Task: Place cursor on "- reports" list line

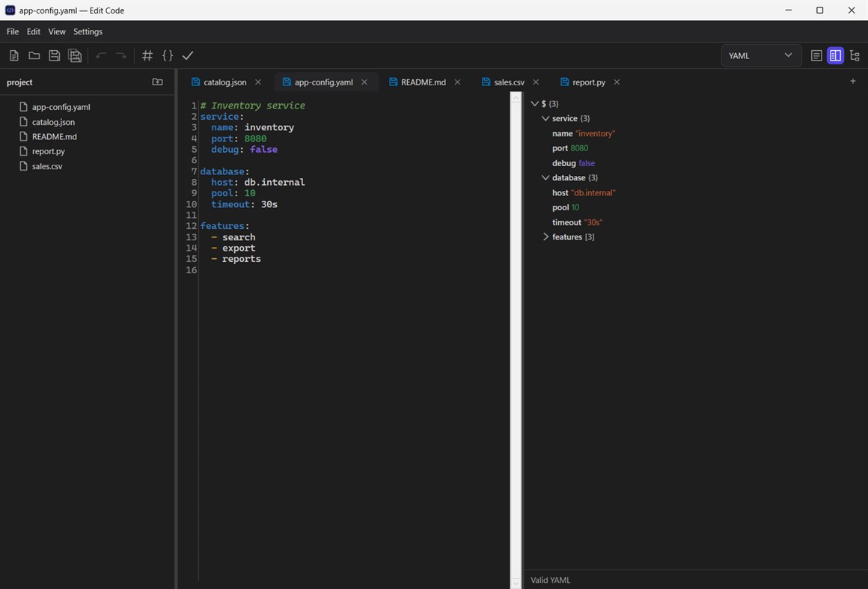Action: tap(236, 258)
